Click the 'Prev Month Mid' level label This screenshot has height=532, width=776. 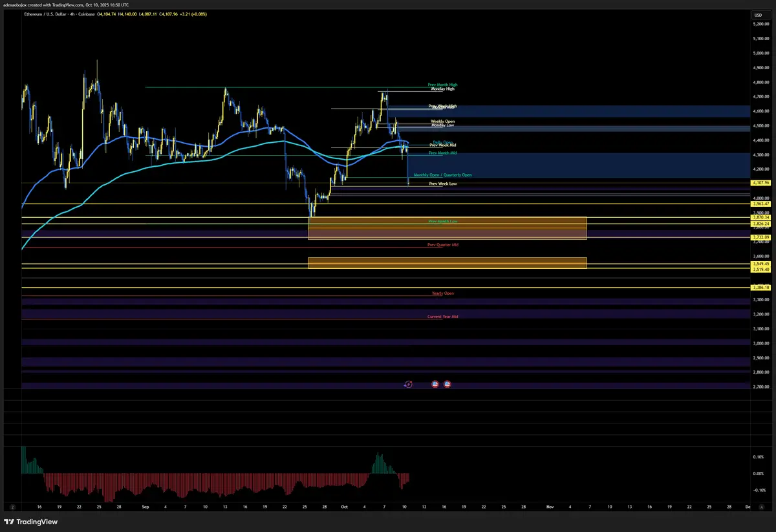[443, 153]
